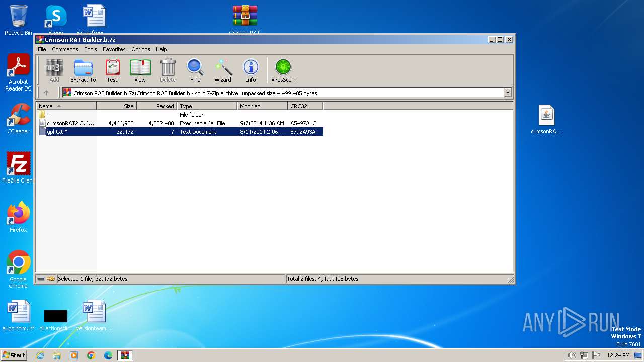This screenshot has width=644, height=362.
Task: Open the File menu
Action: point(42,49)
